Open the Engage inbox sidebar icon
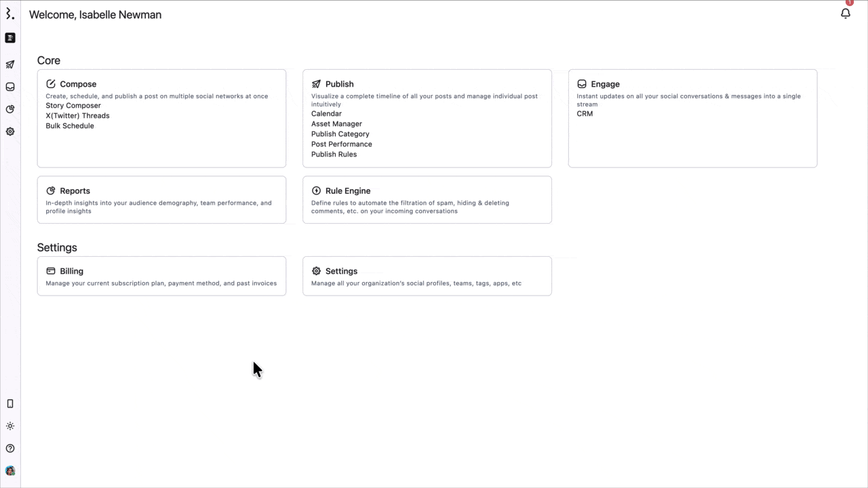Screen dimensions: 868x488 pyautogui.click(x=10, y=87)
